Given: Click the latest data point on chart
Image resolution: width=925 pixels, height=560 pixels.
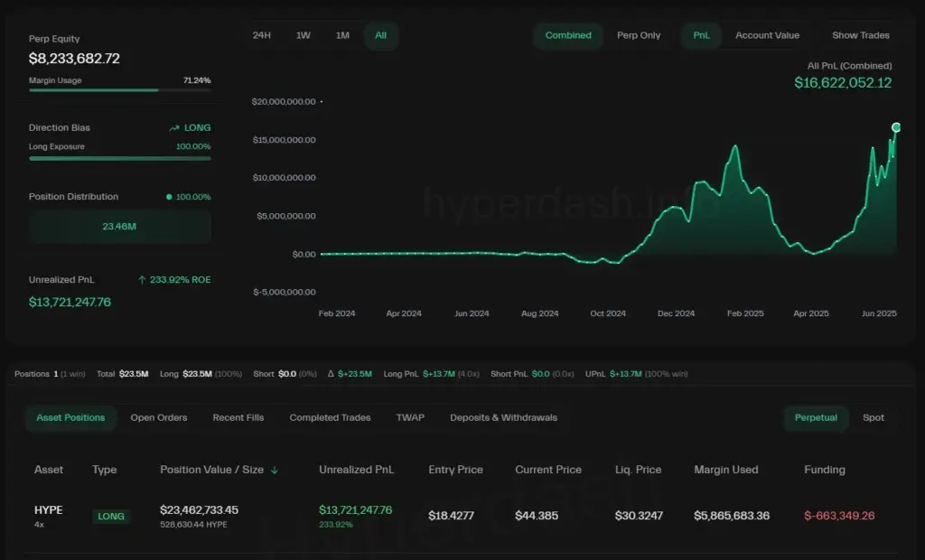Looking at the screenshot, I should pos(896,127).
